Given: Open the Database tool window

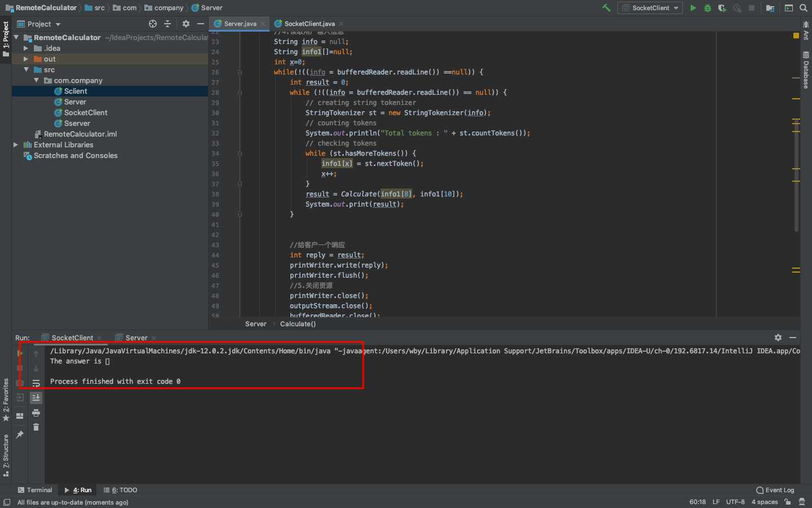Looking at the screenshot, I should [806, 70].
